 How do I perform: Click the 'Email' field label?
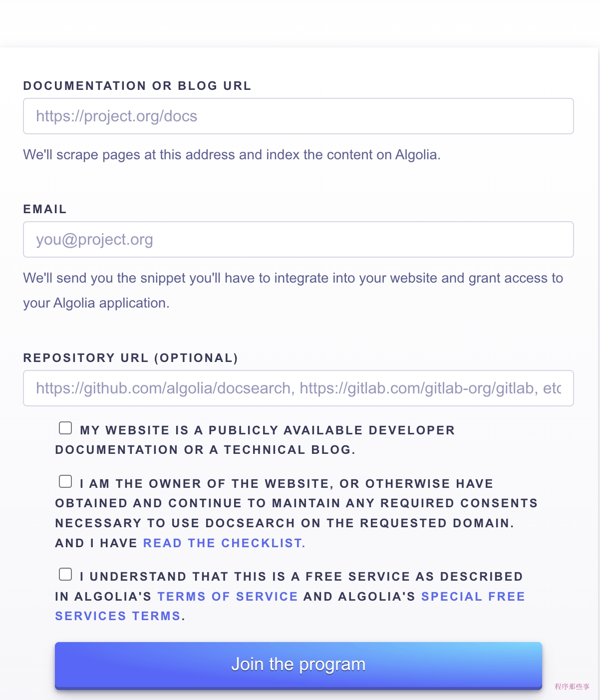(x=45, y=209)
